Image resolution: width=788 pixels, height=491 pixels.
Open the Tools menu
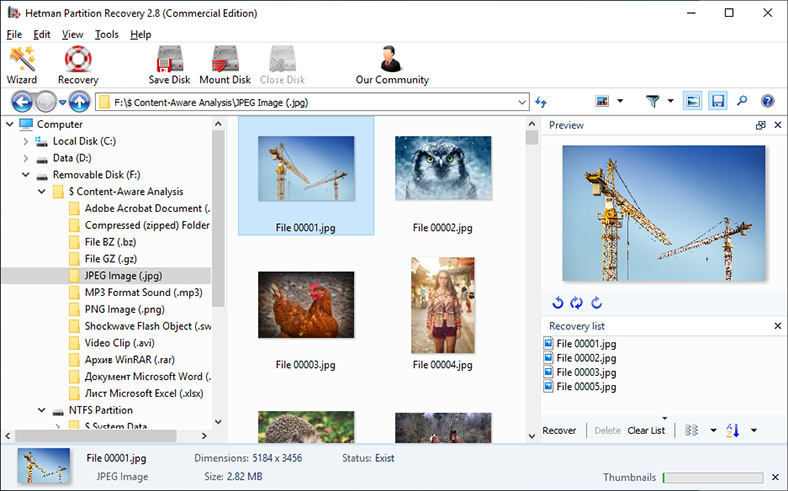(107, 34)
